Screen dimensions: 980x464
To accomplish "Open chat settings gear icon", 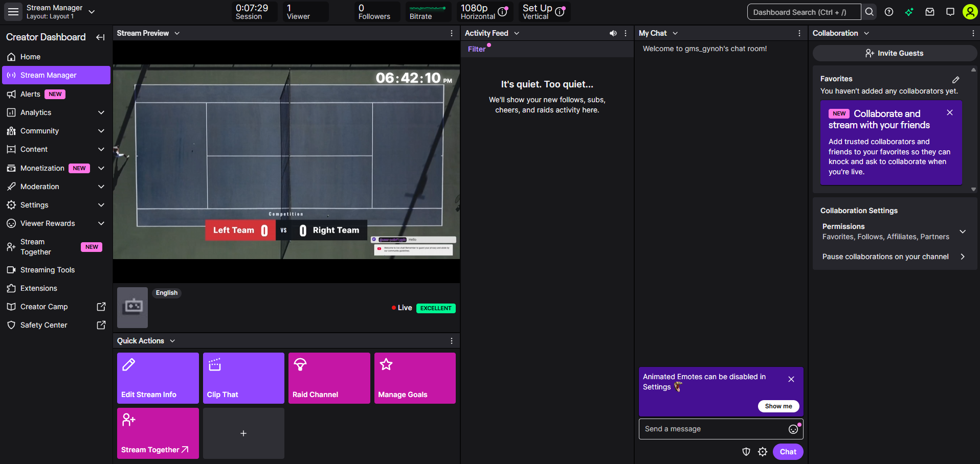I will point(763,452).
